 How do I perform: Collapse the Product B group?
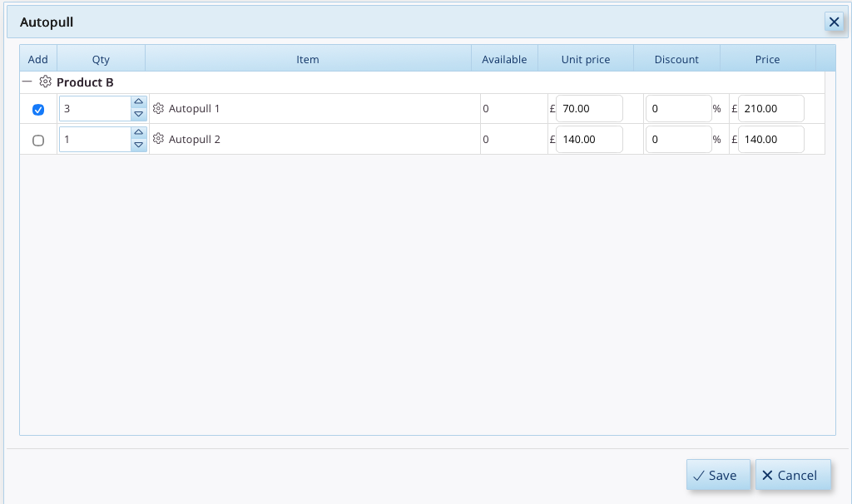[x=27, y=82]
